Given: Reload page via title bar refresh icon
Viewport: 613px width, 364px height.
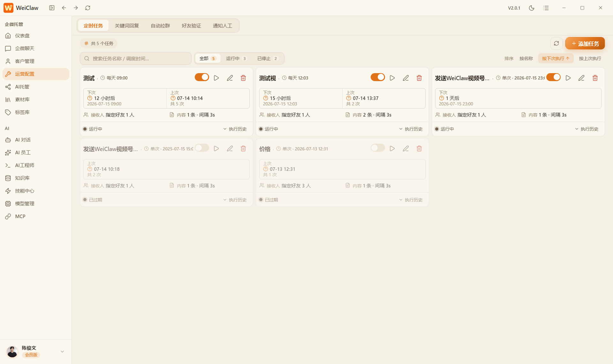Looking at the screenshot, I should [88, 8].
